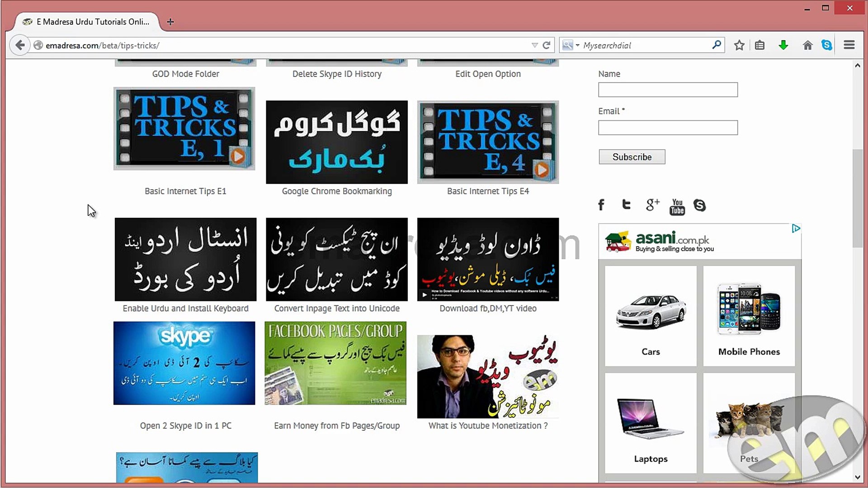
Task: Click the Skype icon in the sidebar
Action: point(700,206)
